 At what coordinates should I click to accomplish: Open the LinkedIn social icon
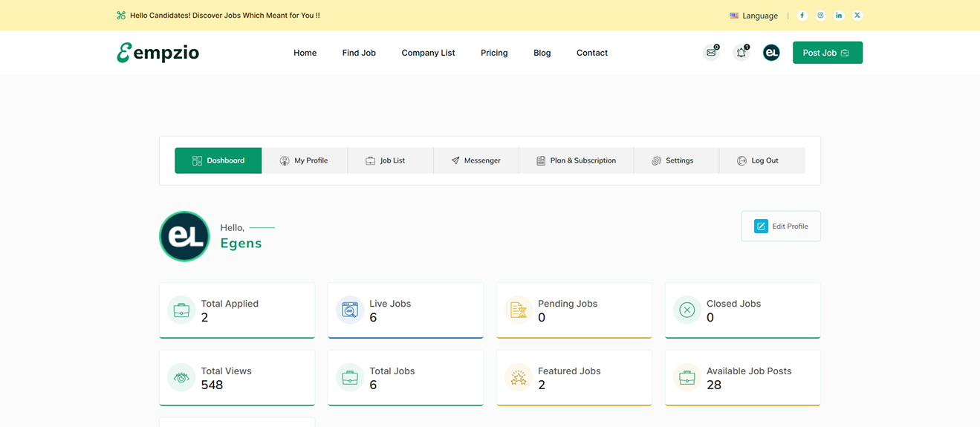click(839, 15)
